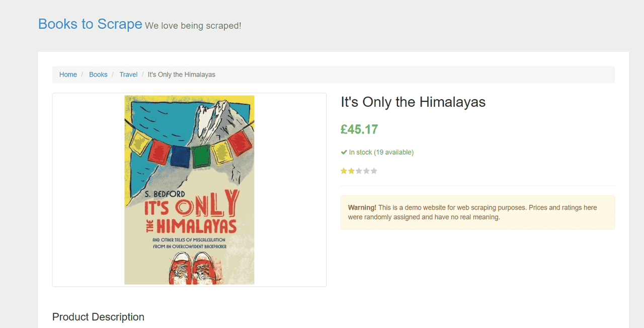Click the "Product Description" heading
The height and width of the screenshot is (328, 644).
point(98,317)
